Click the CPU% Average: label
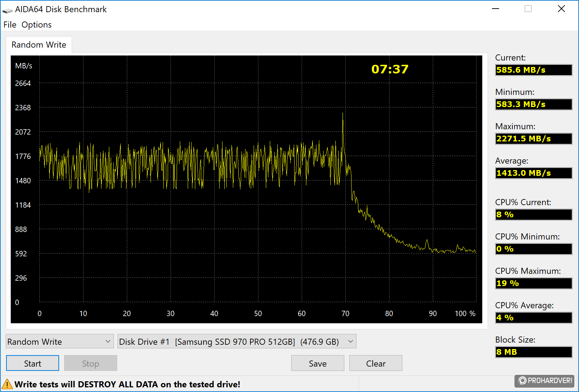This screenshot has height=392, width=579. pyautogui.click(x=524, y=305)
